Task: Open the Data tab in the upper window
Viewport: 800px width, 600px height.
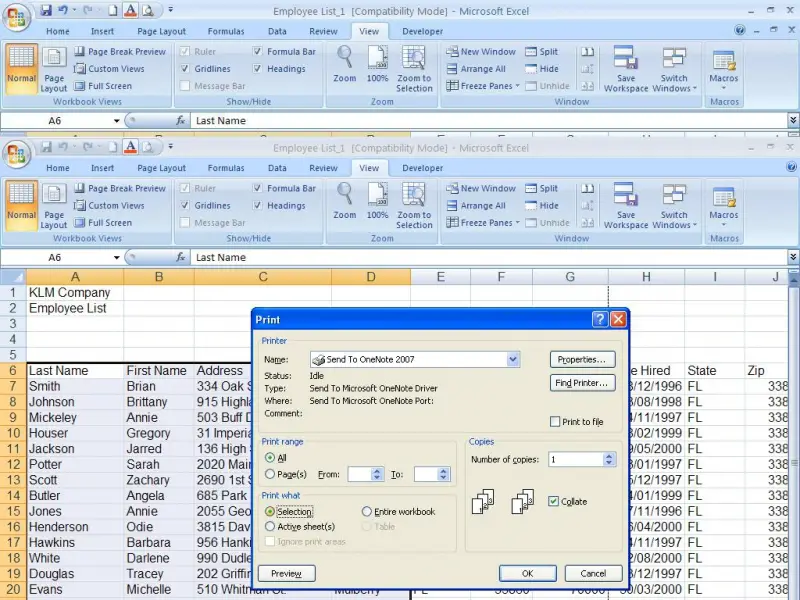Action: (x=277, y=31)
